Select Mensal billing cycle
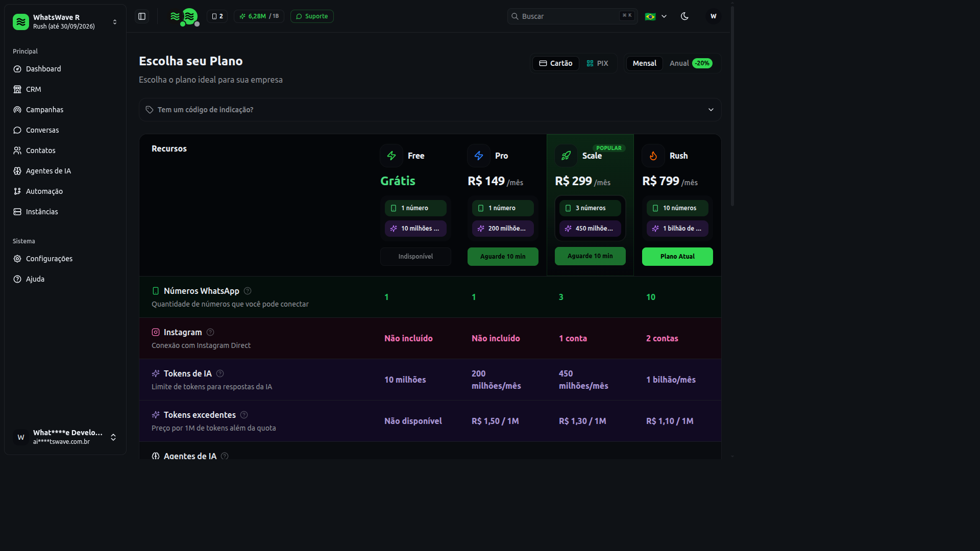This screenshot has height=551, width=980. coord(644,63)
